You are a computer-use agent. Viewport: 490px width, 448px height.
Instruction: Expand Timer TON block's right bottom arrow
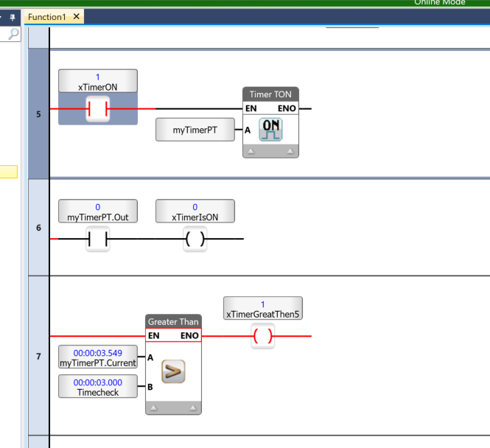(290, 150)
